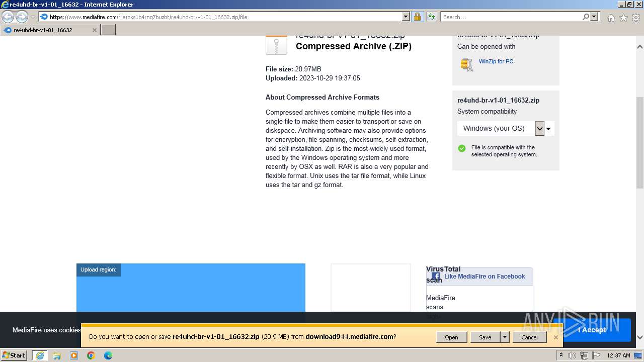Click the Open button in download bar
Image resolution: width=644 pixels, height=362 pixels.
coord(451,337)
